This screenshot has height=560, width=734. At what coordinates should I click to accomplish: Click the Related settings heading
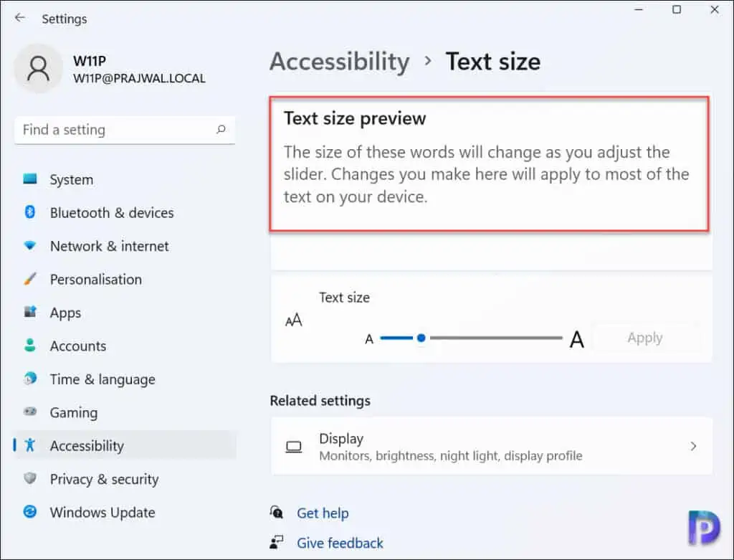tap(320, 401)
